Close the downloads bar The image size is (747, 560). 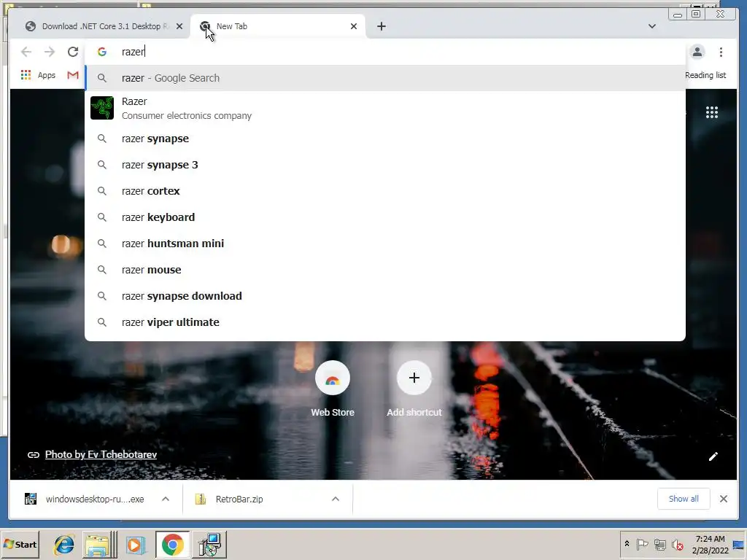pos(723,499)
